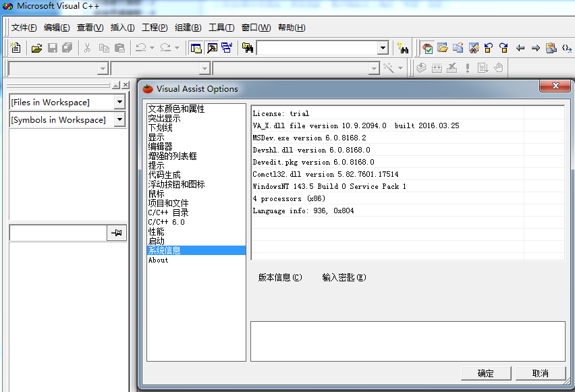
Task: Click the Build icon in build toolbar
Action: (437, 68)
